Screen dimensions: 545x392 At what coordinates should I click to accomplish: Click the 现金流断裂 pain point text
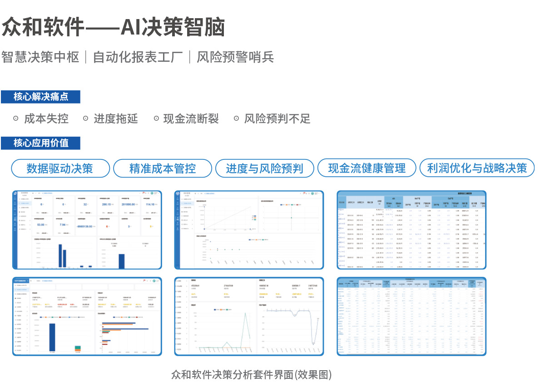(191, 119)
